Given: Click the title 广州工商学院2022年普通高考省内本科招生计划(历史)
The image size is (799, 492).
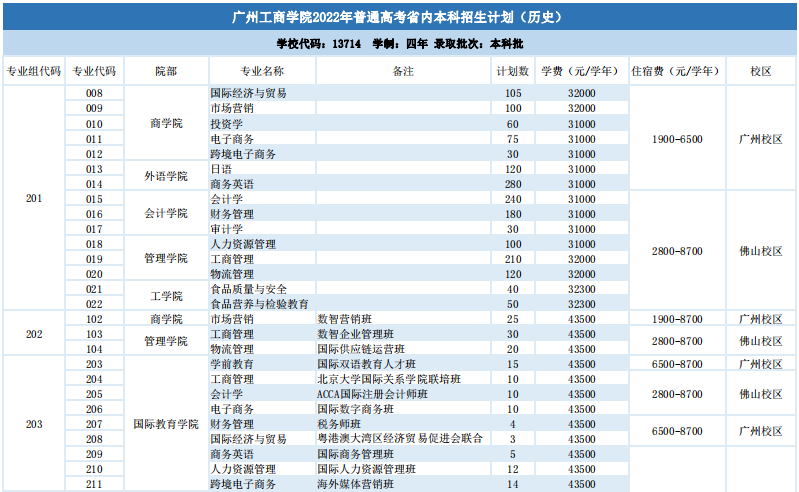Looking at the screenshot, I should point(398,17).
